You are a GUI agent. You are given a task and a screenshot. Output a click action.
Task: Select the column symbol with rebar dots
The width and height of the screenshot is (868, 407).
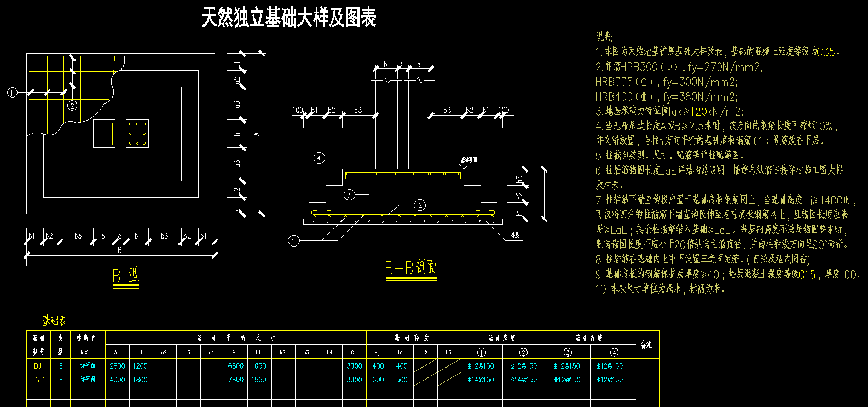[x=137, y=134]
